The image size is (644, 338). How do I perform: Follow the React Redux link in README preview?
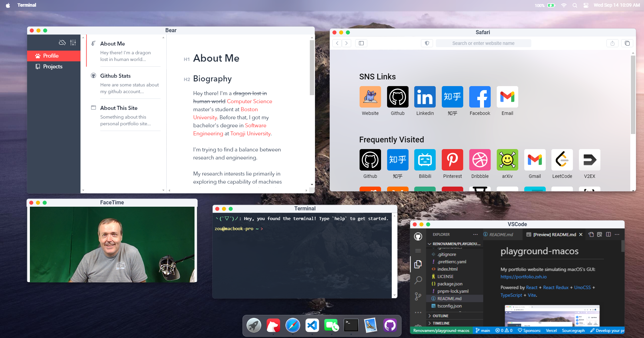555,287
